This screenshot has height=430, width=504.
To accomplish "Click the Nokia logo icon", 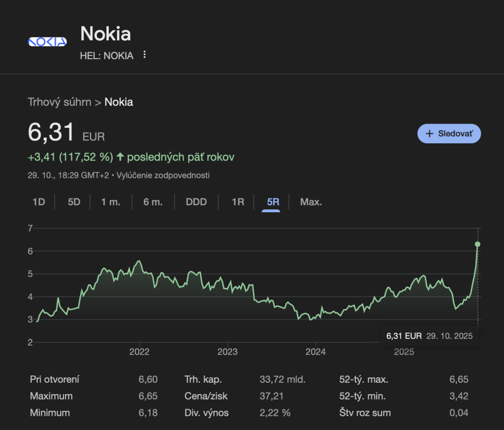I will (47, 42).
